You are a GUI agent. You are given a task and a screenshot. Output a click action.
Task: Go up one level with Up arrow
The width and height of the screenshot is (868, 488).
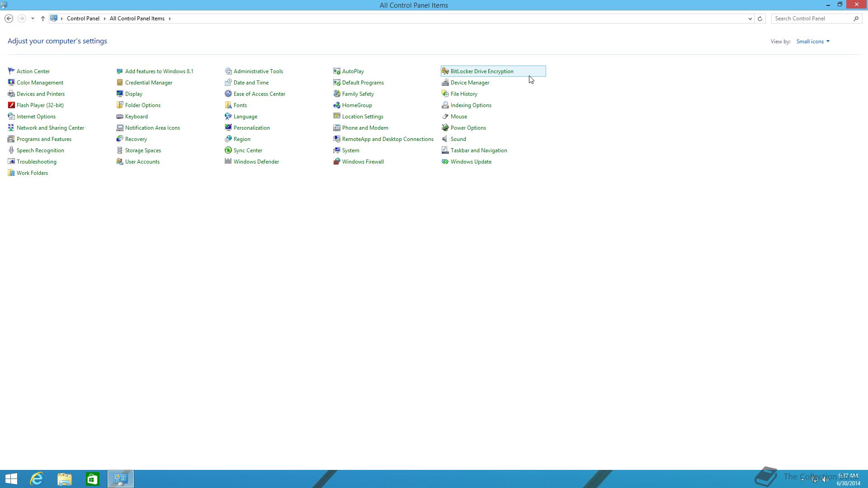tap(43, 19)
